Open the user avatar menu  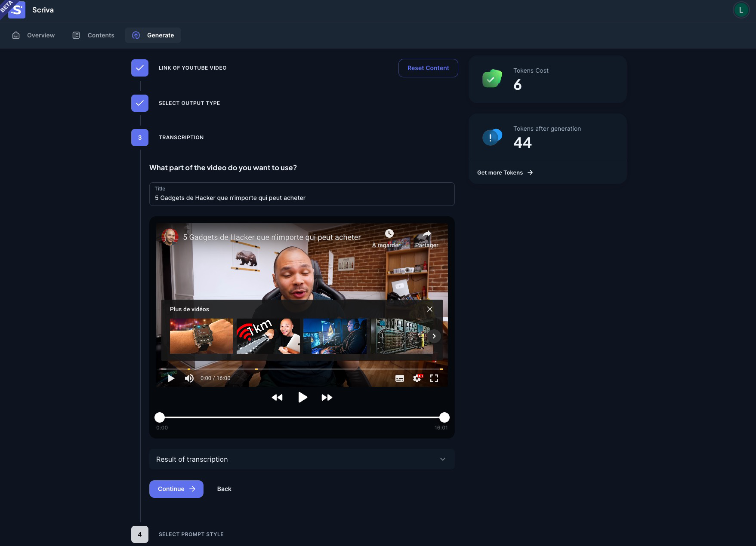pos(741,10)
